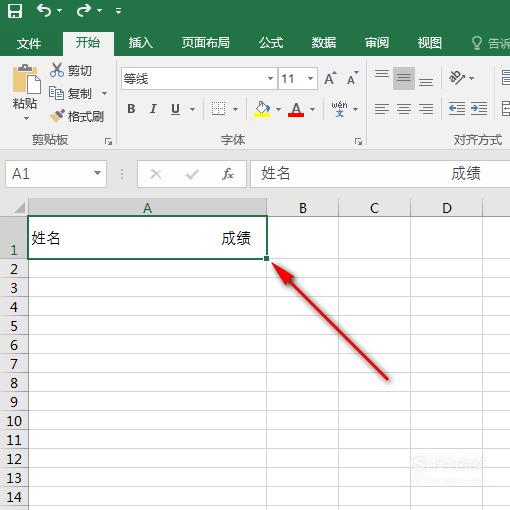Apply red font color swatch
Image resolution: width=510 pixels, height=510 pixels.
296,109
